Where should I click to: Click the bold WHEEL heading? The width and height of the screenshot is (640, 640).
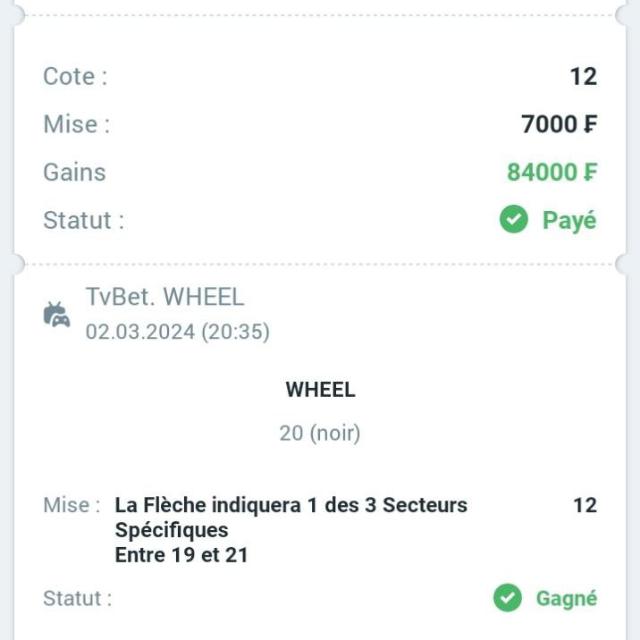[x=320, y=389]
